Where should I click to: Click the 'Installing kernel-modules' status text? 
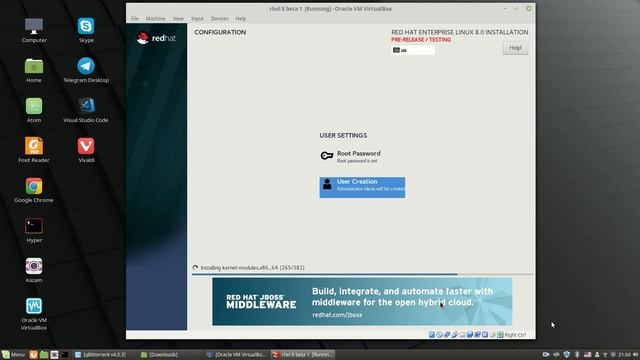252,268
